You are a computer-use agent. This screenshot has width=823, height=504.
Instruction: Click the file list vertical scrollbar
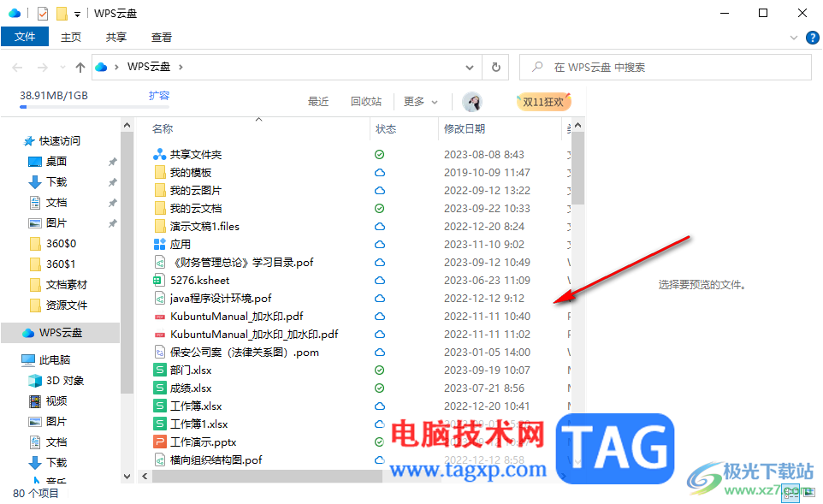[577, 168]
